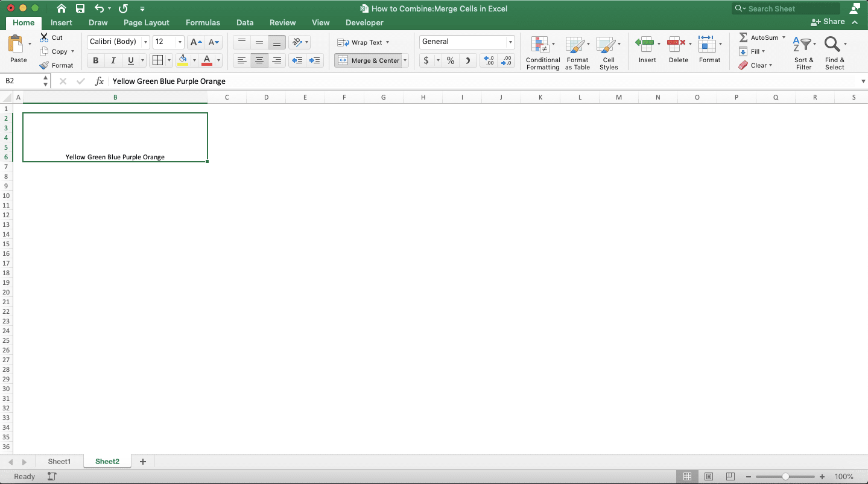Click the Conditional Formatting icon

click(539, 45)
